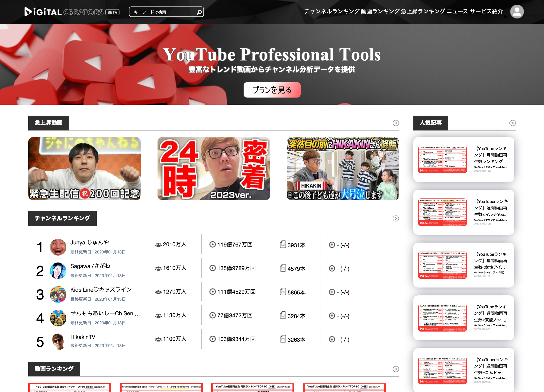
Task: Open the 24時密着 2023ver. video thumbnail
Action: click(213, 168)
